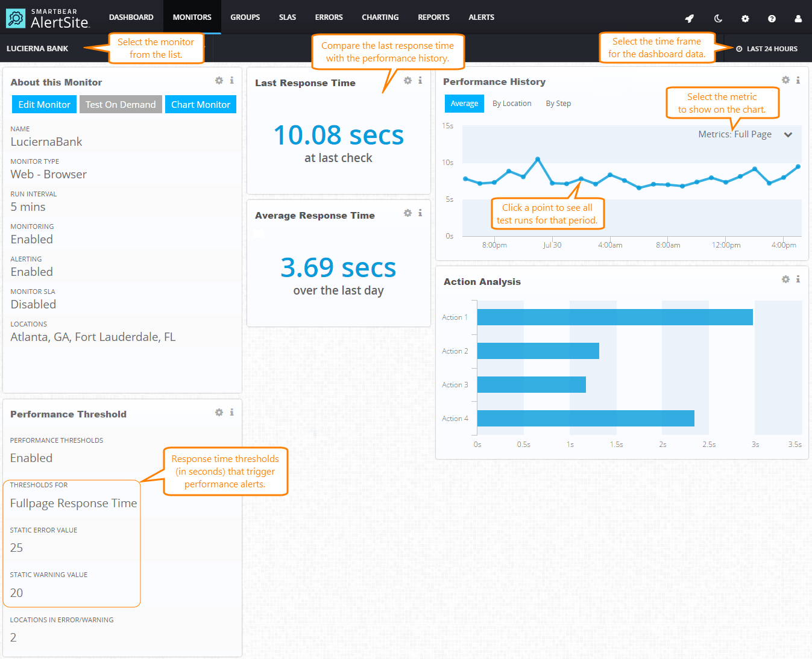The width and height of the screenshot is (812, 659).
Task: Open help using the question mark icon
Action: 772,18
